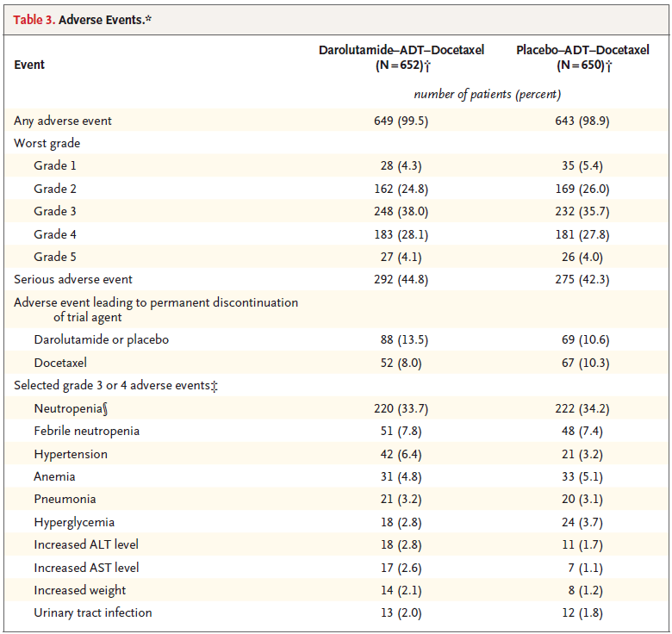Click the Darolutamide value 649 (99.5)
The width and height of the screenshot is (672, 634).
[398, 121]
